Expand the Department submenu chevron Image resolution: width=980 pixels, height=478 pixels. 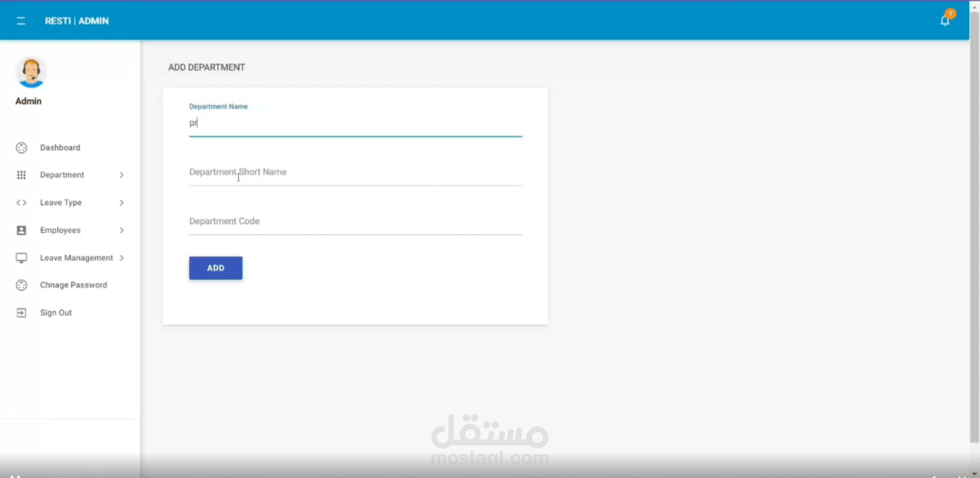[x=121, y=175]
